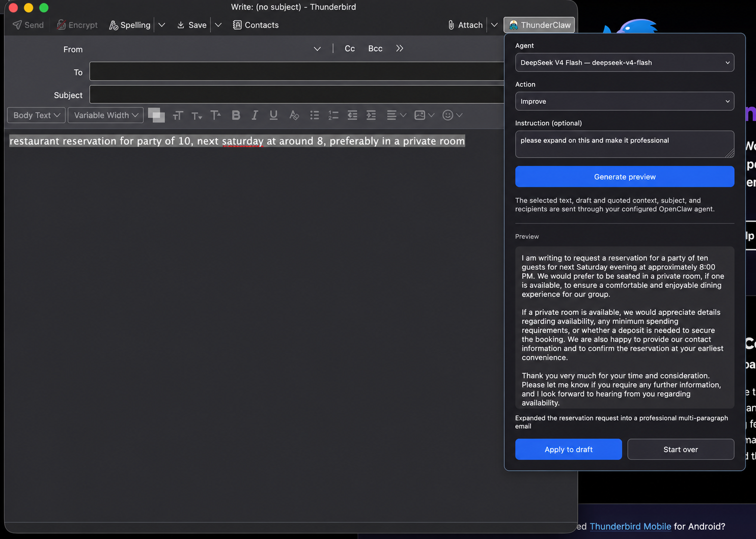Open the text alignment dropdown
Image resolution: width=756 pixels, height=539 pixels.
point(396,116)
